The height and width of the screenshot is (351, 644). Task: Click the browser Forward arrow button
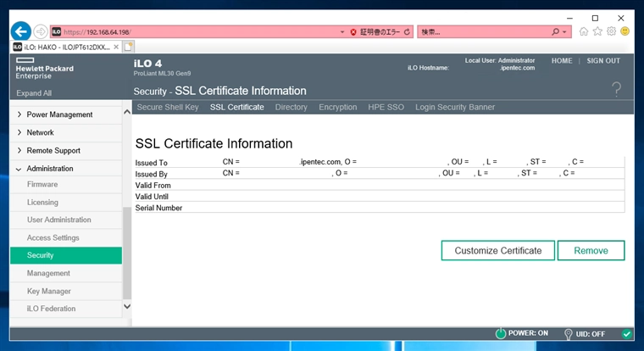(41, 31)
